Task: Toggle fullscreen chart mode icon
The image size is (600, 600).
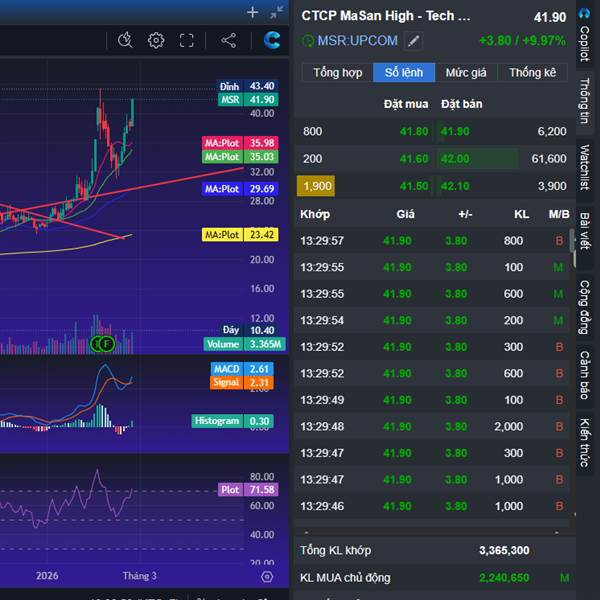Action: click(187, 40)
